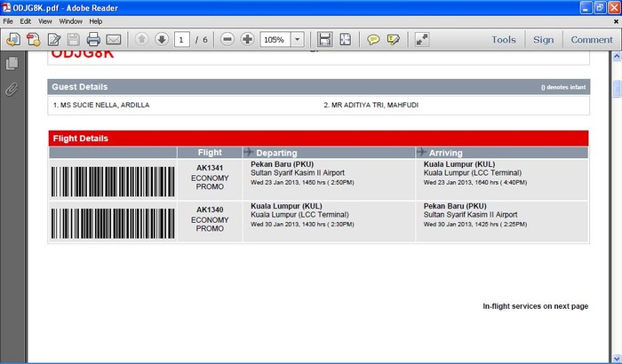
Task: Click the Edit PDF pencil icon
Action: 54,39
